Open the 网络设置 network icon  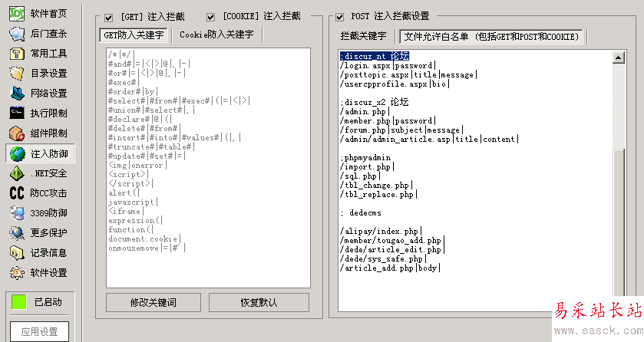pyautogui.click(x=17, y=93)
